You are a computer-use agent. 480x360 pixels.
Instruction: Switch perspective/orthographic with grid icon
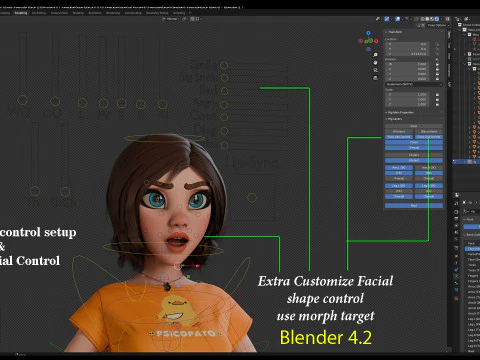tap(376, 78)
